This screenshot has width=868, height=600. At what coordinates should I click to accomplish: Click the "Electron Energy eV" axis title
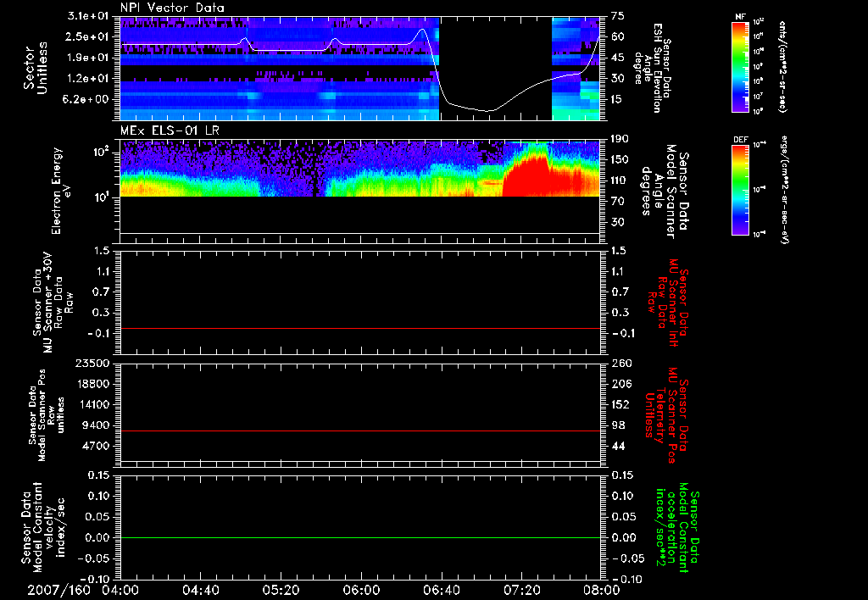[63, 191]
